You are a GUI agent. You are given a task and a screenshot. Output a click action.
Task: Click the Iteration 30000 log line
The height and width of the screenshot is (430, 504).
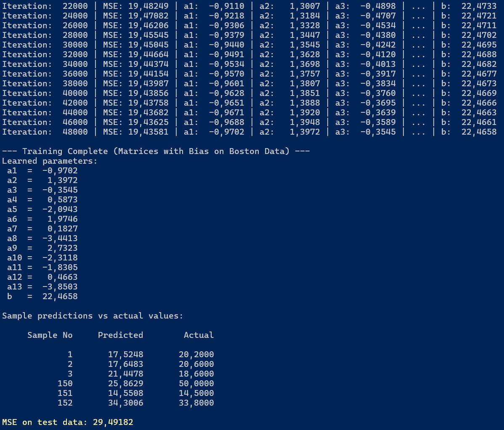point(249,45)
